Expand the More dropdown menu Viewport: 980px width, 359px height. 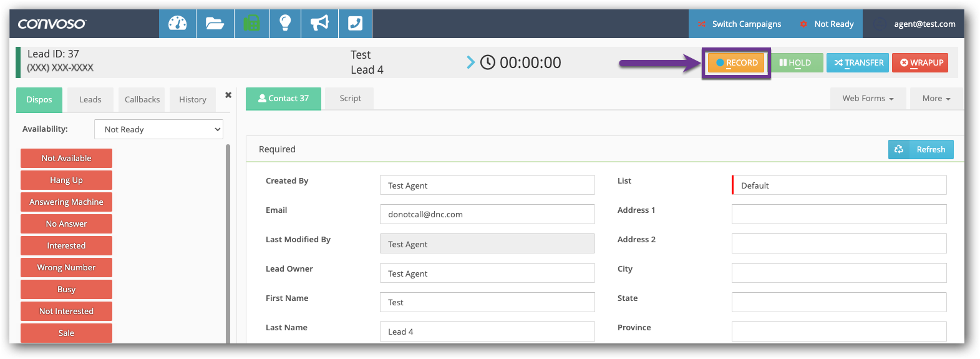[x=936, y=99]
